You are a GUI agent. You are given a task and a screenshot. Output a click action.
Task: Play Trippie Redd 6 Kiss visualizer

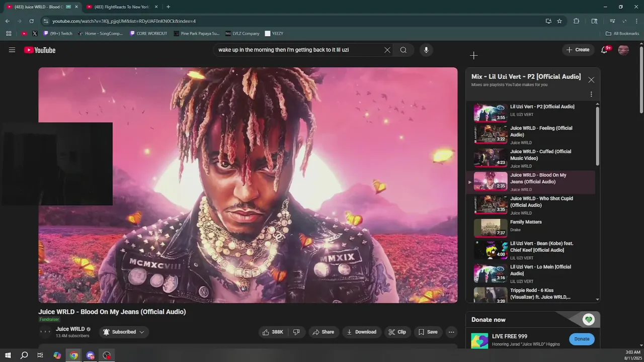(530, 295)
